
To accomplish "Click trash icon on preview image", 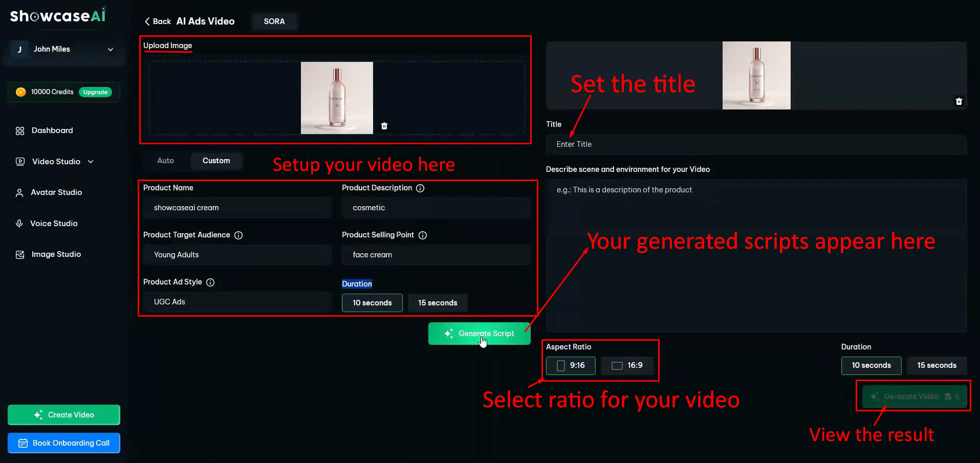I will (x=959, y=101).
